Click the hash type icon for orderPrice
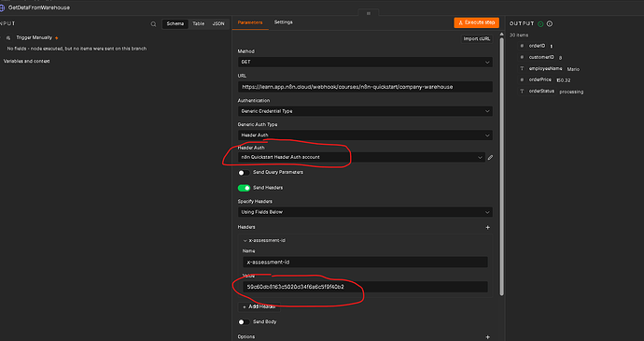 click(x=522, y=79)
